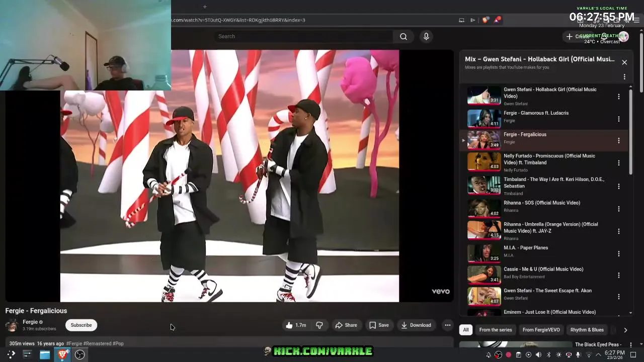This screenshot has width=644, height=362.
Task: Like the Fergalicious video (1.7m)
Action: point(296,325)
